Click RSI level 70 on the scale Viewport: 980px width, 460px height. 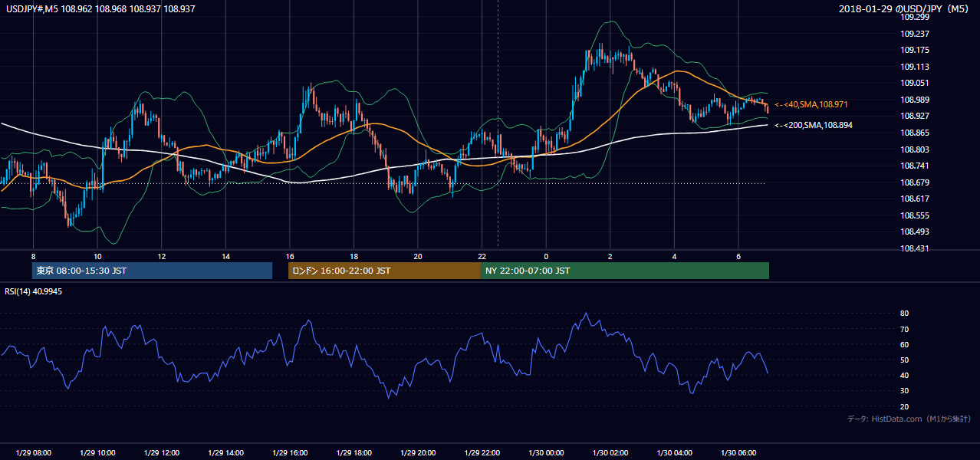click(x=905, y=330)
